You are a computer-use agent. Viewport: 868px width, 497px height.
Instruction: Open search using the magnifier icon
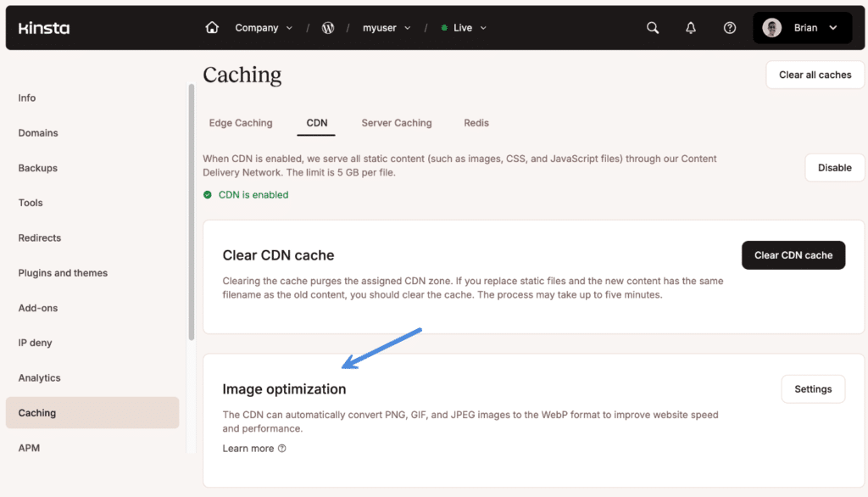(652, 27)
